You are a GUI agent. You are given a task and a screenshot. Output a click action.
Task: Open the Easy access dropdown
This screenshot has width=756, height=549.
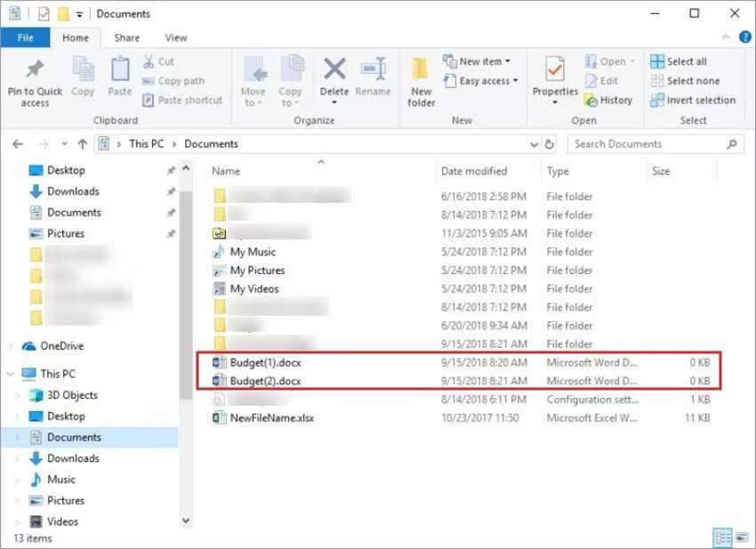coord(487,81)
